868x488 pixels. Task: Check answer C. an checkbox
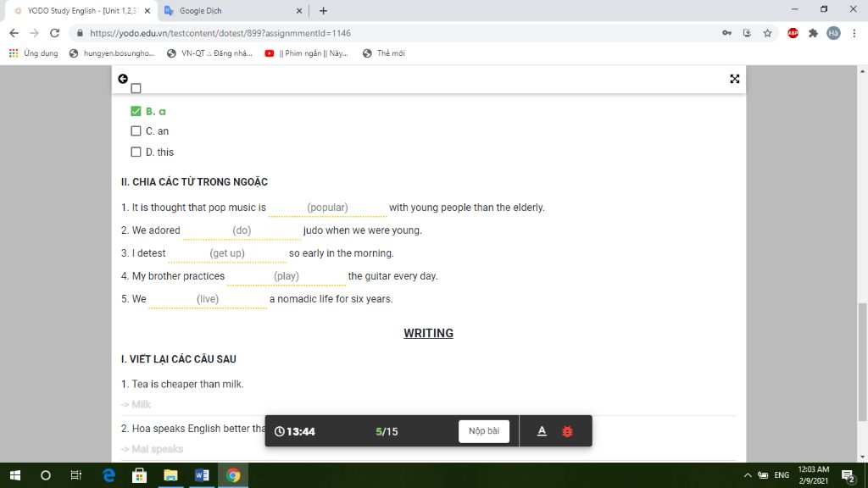[136, 131]
